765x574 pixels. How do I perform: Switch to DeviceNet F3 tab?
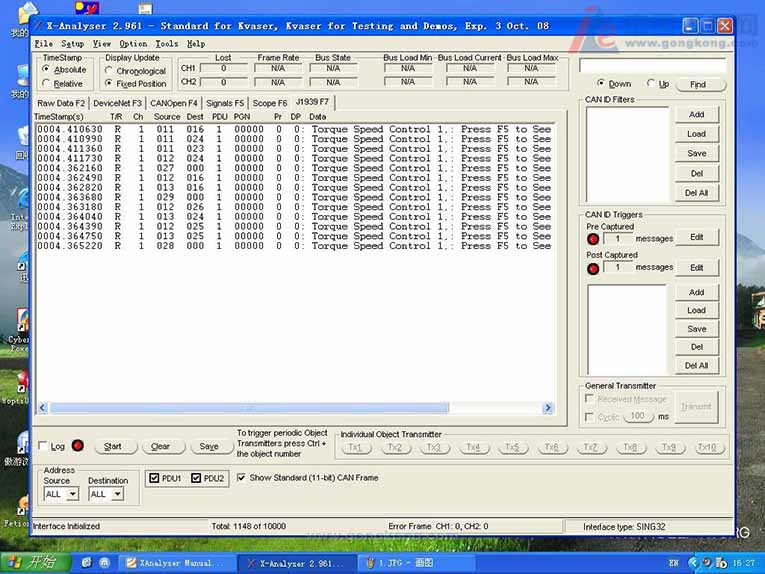[117, 103]
